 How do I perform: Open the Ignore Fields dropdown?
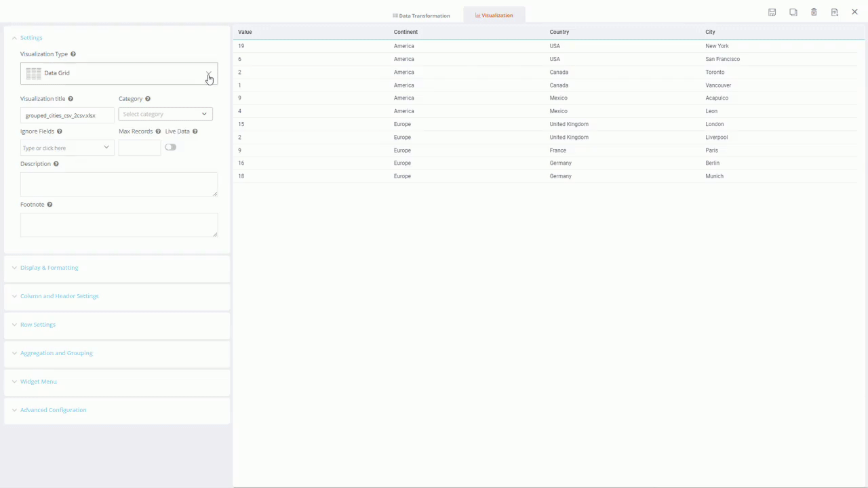coord(66,148)
